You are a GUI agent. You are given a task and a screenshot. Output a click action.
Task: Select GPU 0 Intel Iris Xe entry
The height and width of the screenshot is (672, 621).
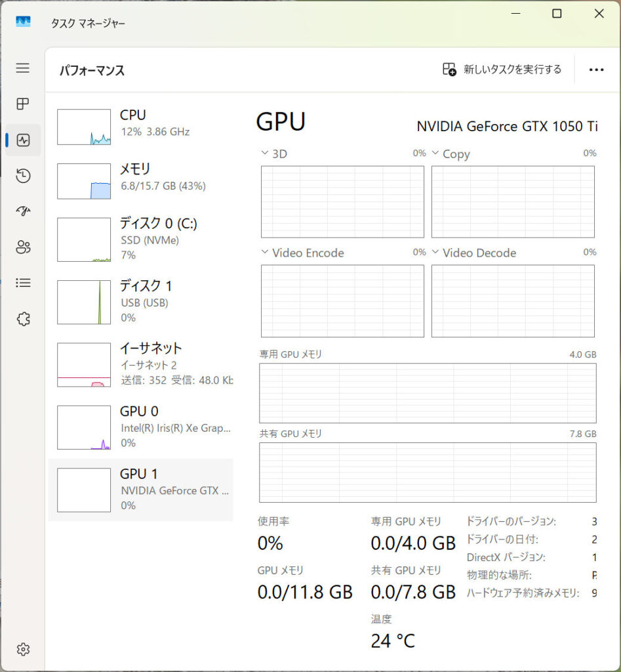coord(141,427)
